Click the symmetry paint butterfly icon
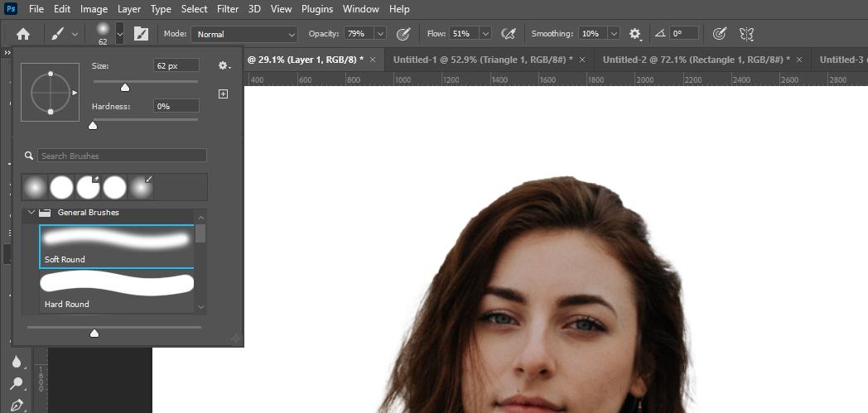Image resolution: width=868 pixels, height=413 pixels. [x=746, y=34]
